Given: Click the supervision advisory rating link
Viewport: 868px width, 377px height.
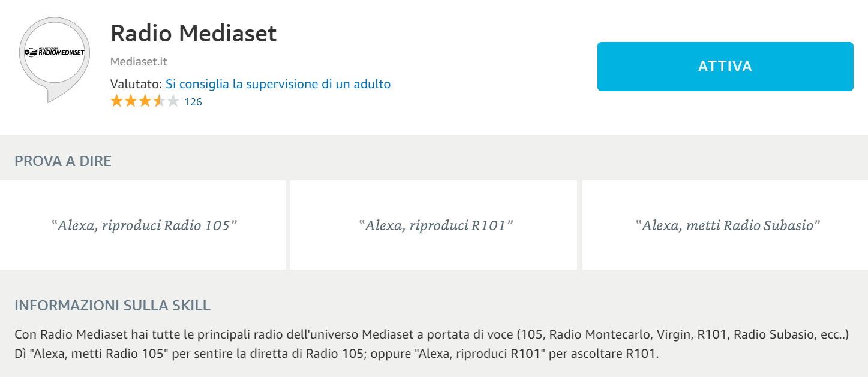Looking at the screenshot, I should tap(278, 83).
